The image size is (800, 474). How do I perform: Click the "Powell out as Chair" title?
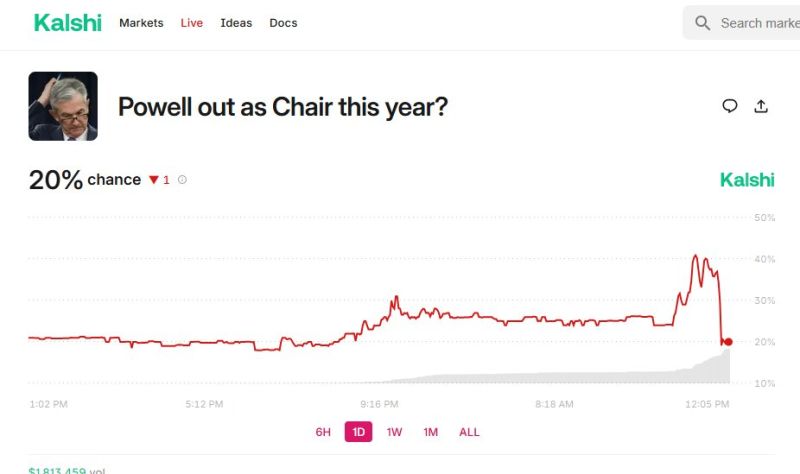pos(282,107)
